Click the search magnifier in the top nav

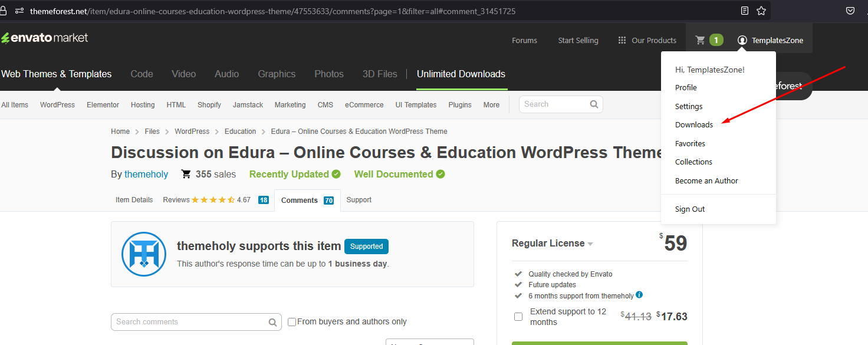pyautogui.click(x=594, y=104)
